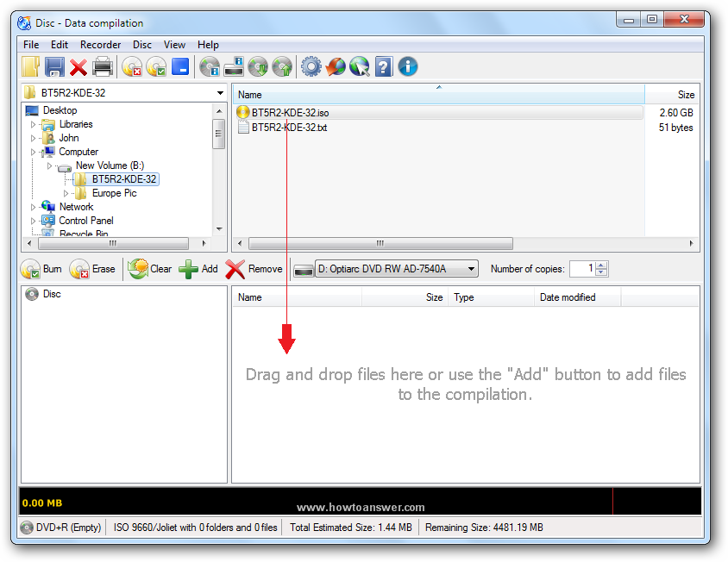Click the Remove button

pos(254,269)
